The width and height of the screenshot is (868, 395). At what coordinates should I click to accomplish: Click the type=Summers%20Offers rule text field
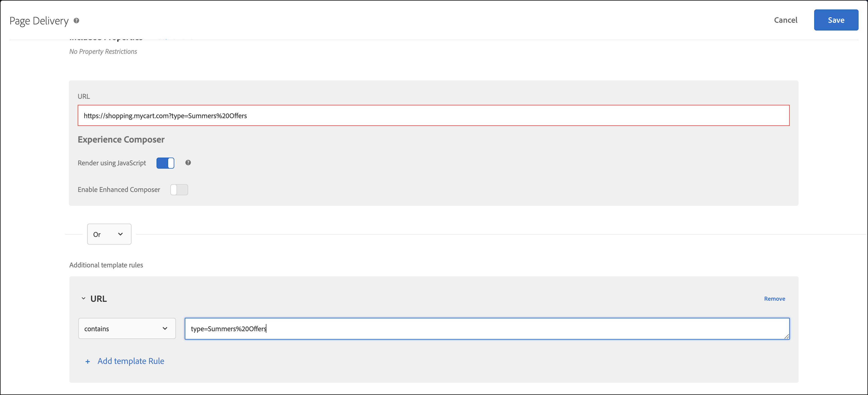pyautogui.click(x=486, y=328)
